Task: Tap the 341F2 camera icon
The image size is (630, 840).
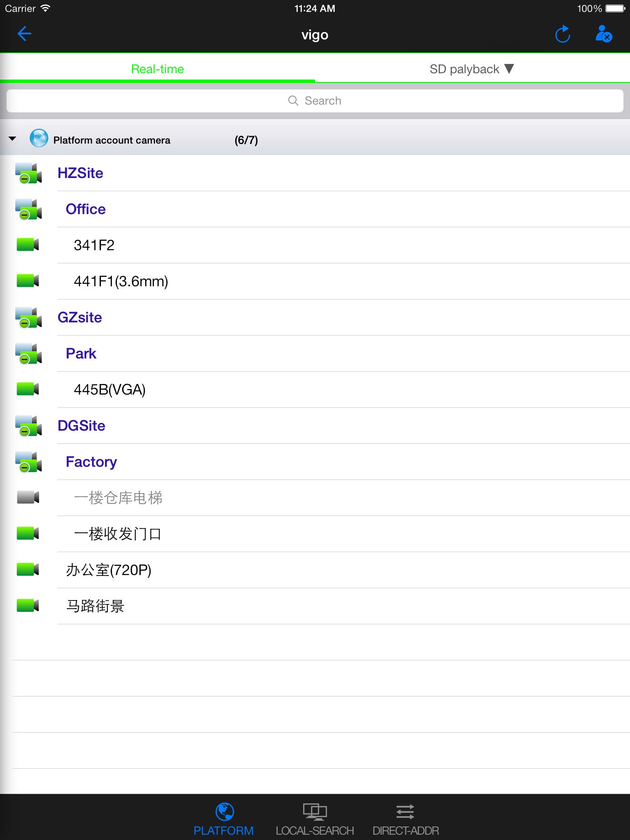Action: coord(28,245)
